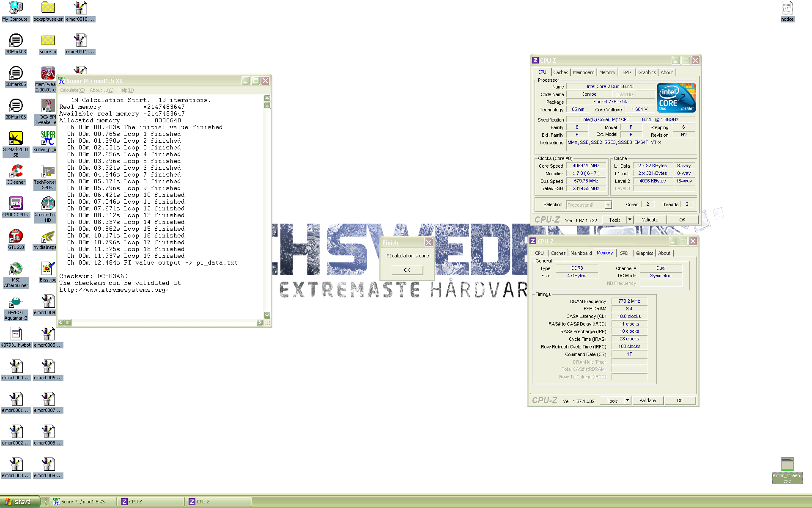This screenshot has height=508, width=812.
Task: Launch the MemTweak desktop shortcut
Action: click(x=46, y=79)
